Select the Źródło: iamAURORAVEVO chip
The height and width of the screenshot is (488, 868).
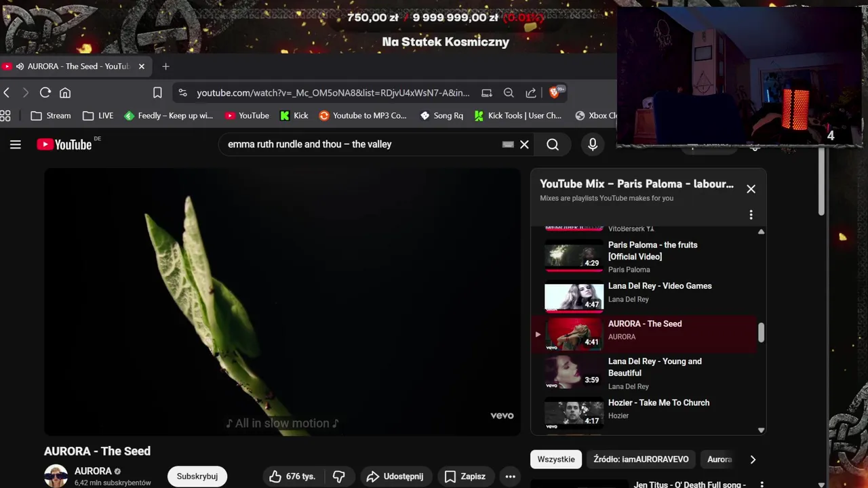[x=641, y=460]
